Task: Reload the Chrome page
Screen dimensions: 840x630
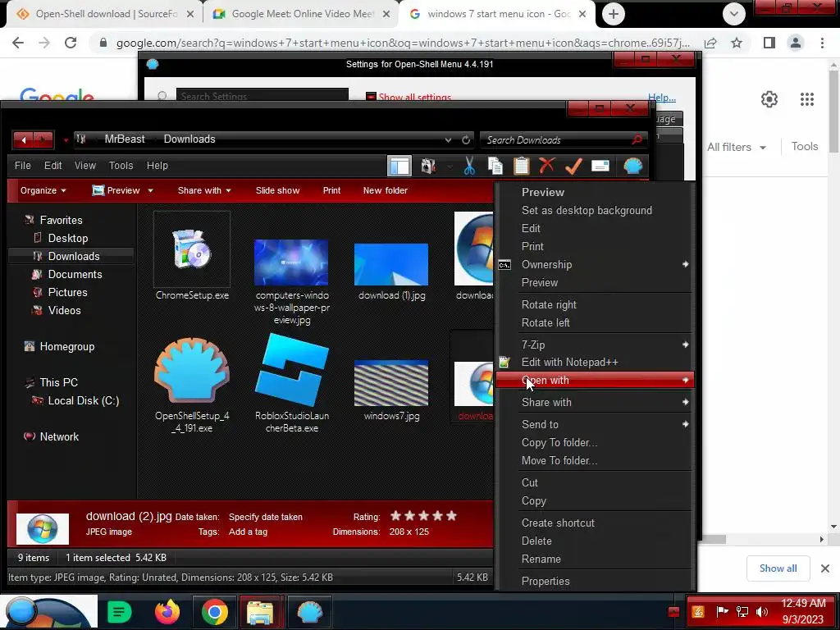Action: (71, 43)
